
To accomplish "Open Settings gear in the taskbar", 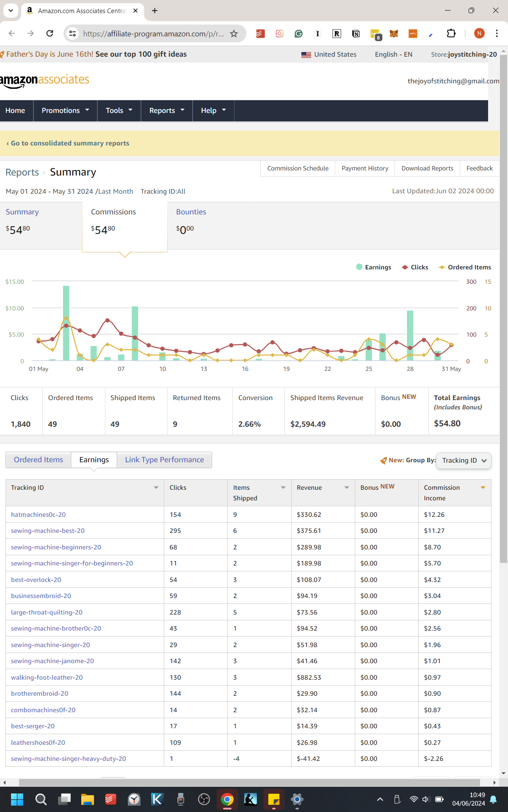I will [297, 799].
